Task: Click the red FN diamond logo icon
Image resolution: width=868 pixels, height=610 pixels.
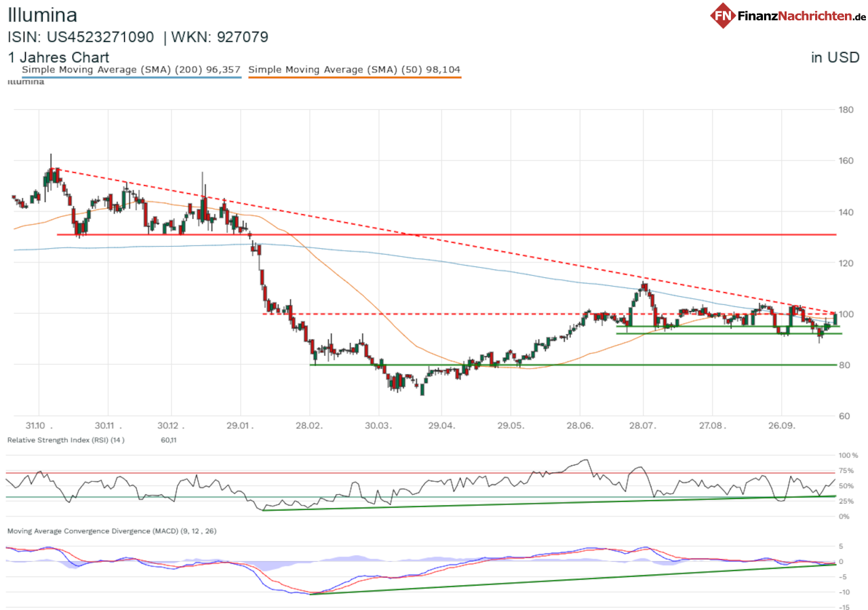Action: click(724, 15)
